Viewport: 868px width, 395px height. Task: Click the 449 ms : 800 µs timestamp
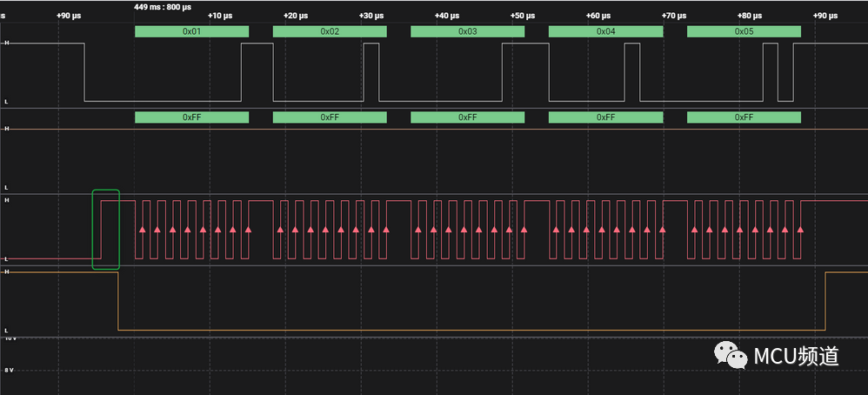coord(163,6)
